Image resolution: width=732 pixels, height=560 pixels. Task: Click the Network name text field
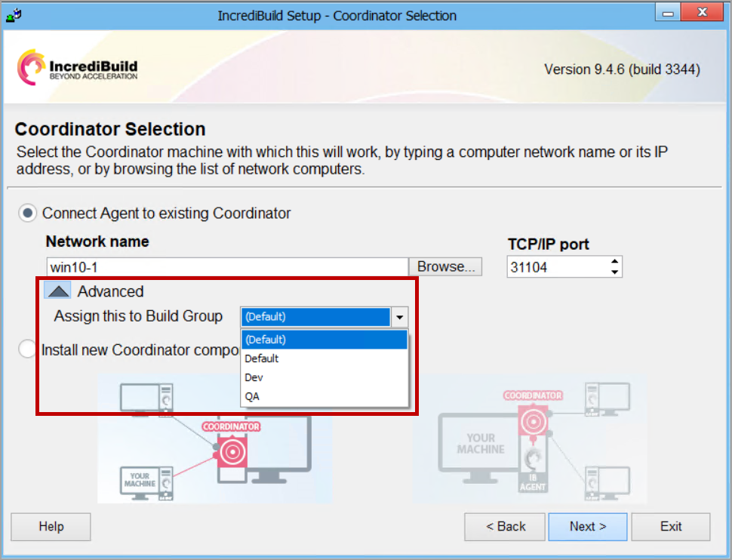tap(226, 267)
